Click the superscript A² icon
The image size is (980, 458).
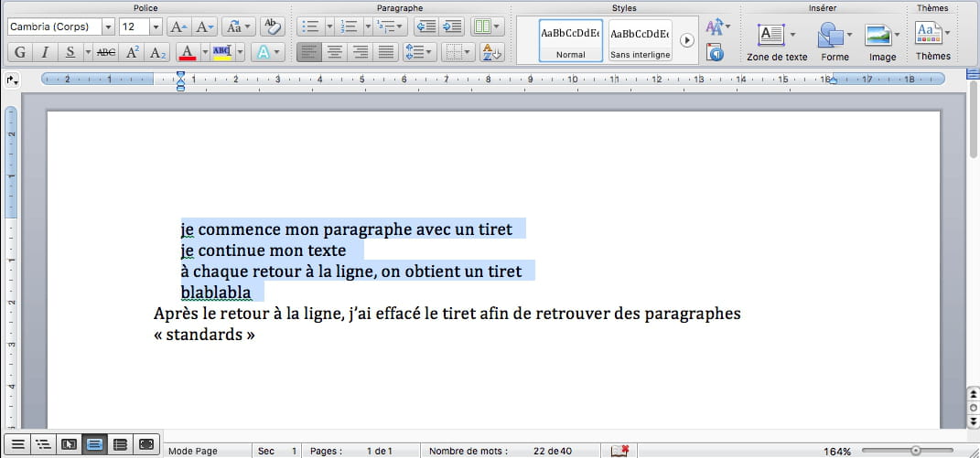[x=133, y=52]
